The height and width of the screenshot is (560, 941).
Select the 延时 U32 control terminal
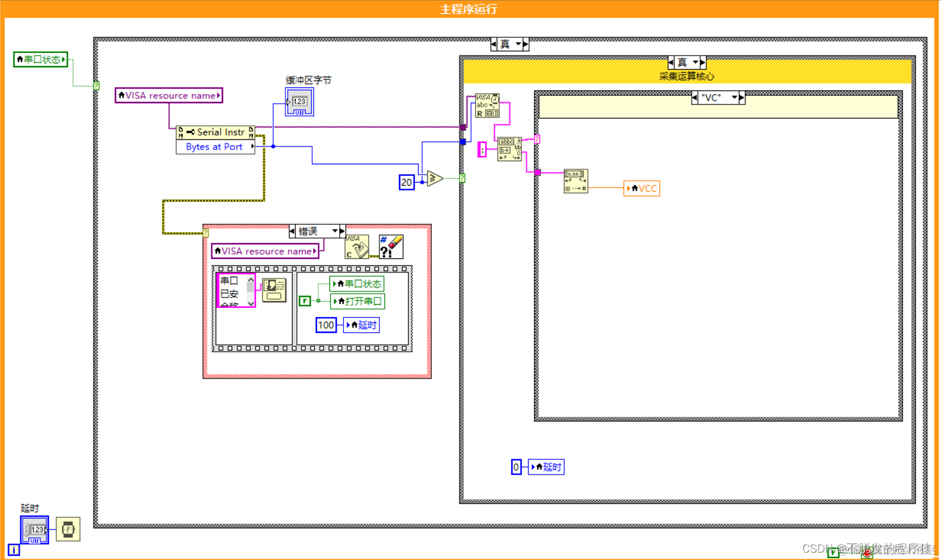tap(34, 530)
